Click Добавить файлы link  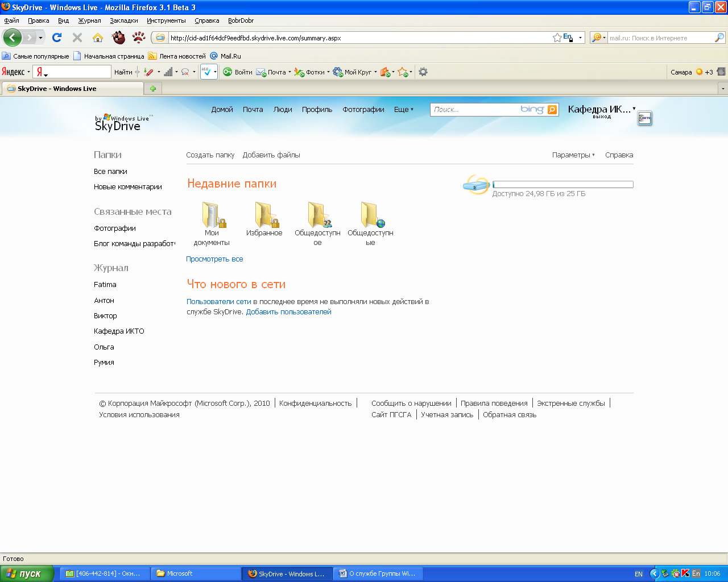tap(271, 155)
